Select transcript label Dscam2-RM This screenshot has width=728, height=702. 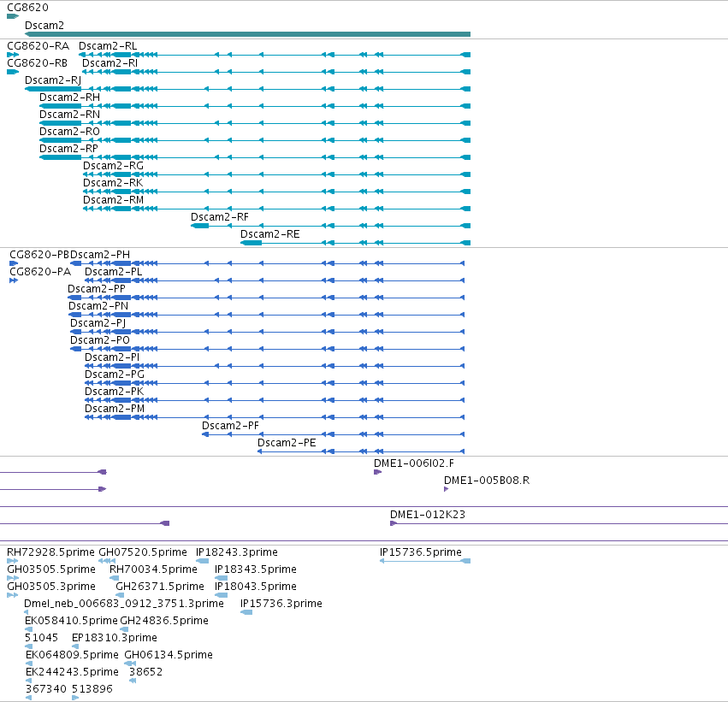(113, 200)
